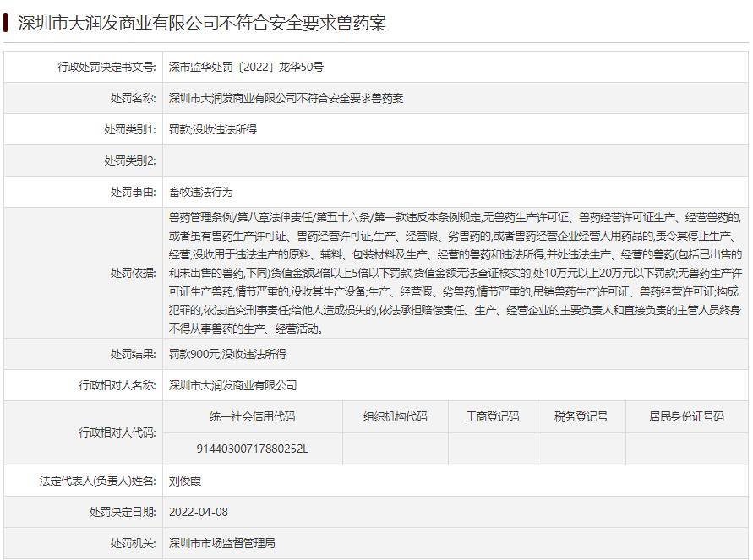The height and width of the screenshot is (560, 753).
Task: Select the label 处罚依据
Action: coord(133,273)
